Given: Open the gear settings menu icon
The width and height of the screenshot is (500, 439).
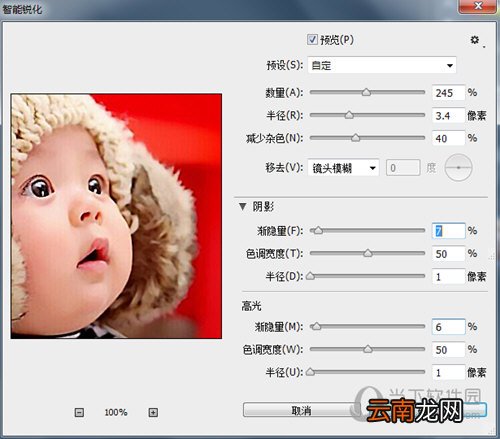Looking at the screenshot, I should (x=475, y=40).
